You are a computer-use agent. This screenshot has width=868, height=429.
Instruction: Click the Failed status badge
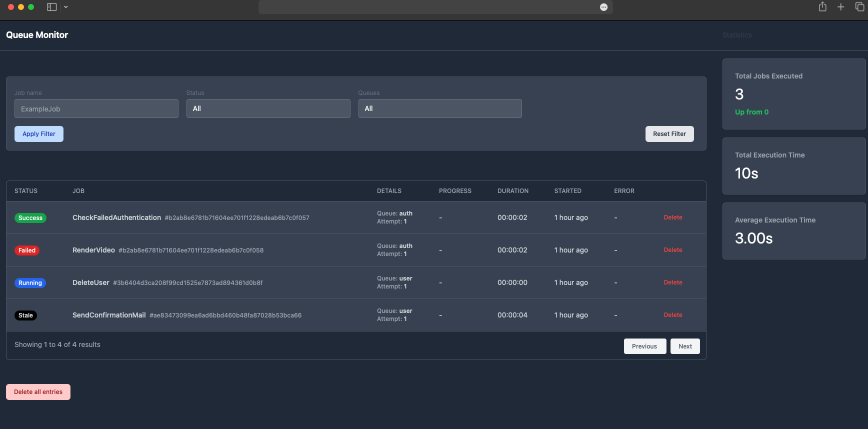coord(27,250)
